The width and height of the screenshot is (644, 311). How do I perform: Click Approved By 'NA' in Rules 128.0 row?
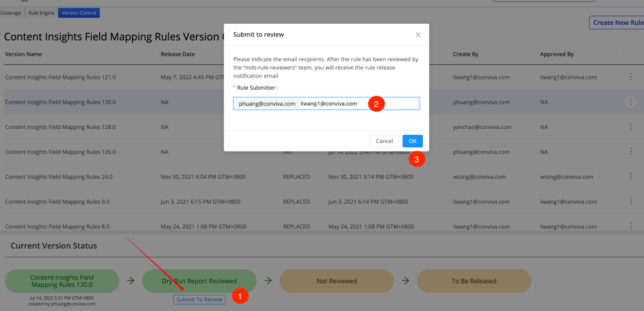544,127
